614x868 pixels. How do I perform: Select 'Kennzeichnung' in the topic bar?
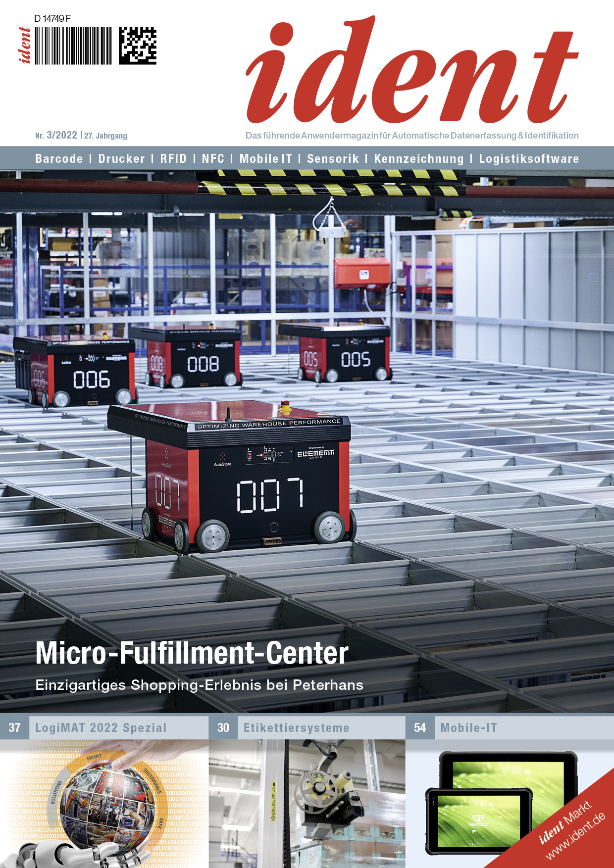(419, 159)
